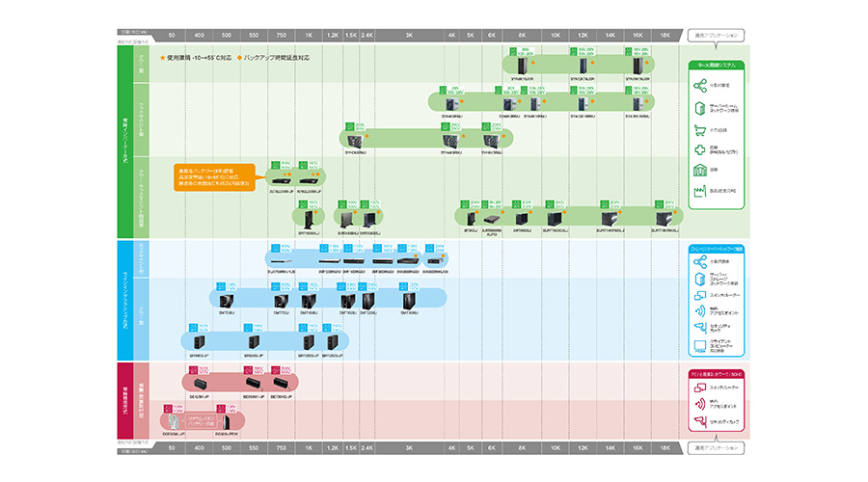
Task: Click the 50 column on the upper capacity axis
Action: coord(172,36)
